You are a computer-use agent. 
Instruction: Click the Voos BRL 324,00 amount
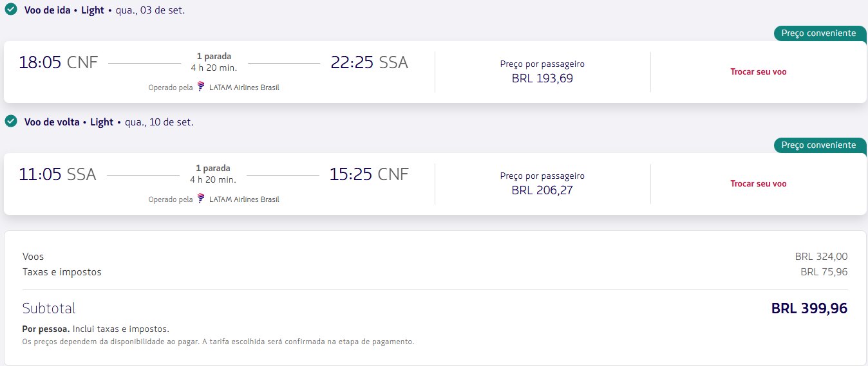pos(821,257)
